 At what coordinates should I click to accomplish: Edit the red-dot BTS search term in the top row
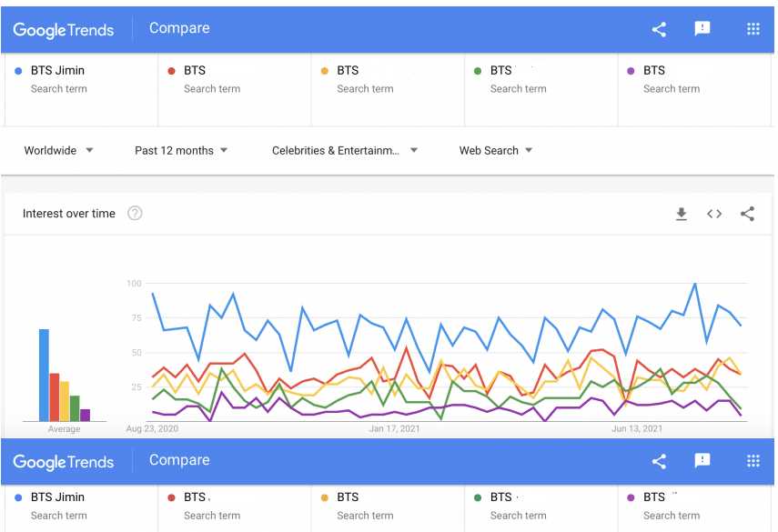pos(235,89)
